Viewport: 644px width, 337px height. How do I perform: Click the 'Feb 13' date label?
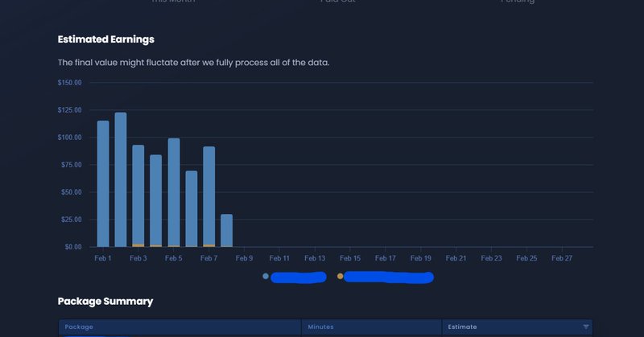[x=315, y=258]
